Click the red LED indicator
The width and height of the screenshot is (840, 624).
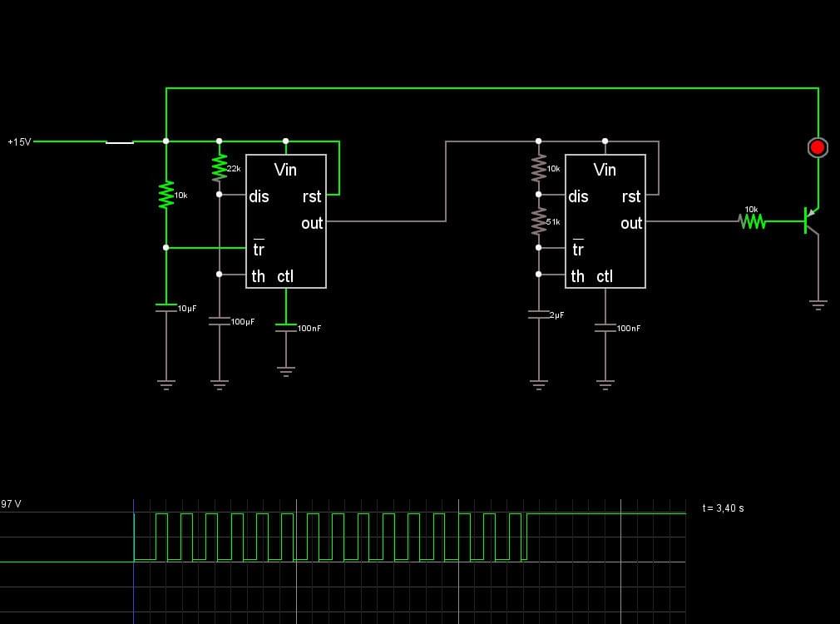pyautogui.click(x=818, y=147)
